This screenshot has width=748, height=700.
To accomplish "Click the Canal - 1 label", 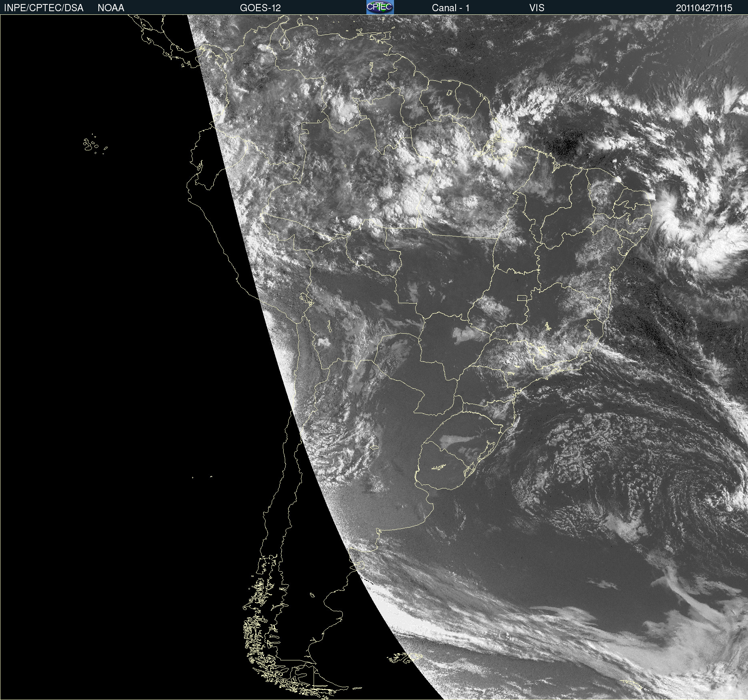I will (x=450, y=8).
